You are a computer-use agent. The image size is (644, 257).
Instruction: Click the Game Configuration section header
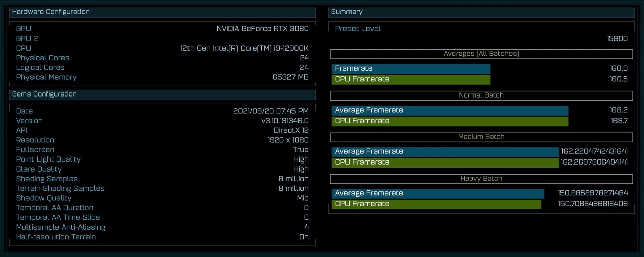click(44, 94)
